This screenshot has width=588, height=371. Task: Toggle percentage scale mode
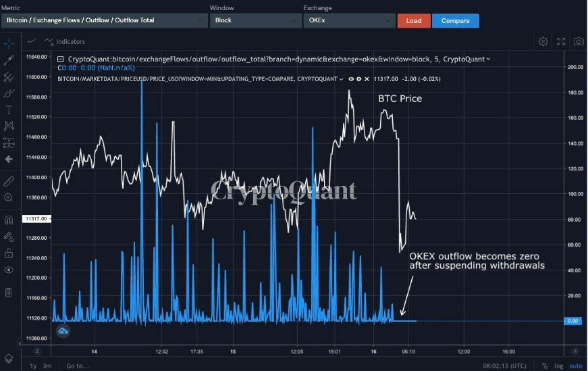coord(545,366)
